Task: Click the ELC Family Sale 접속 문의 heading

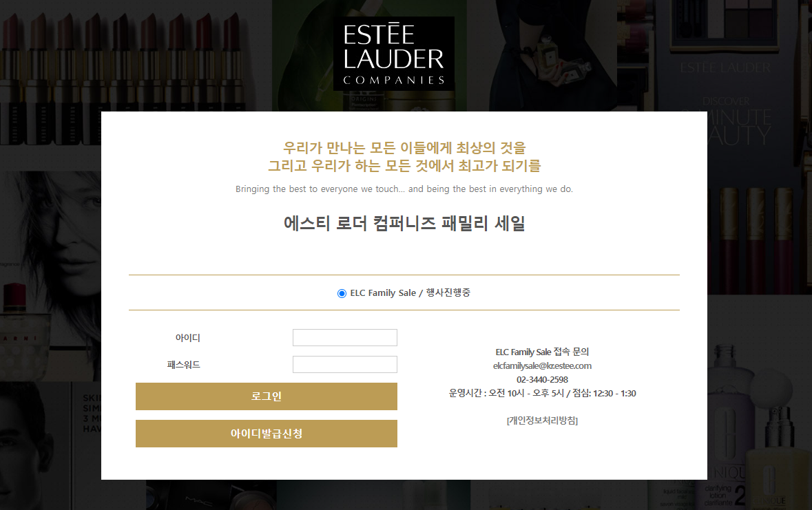Action: pyautogui.click(x=542, y=352)
